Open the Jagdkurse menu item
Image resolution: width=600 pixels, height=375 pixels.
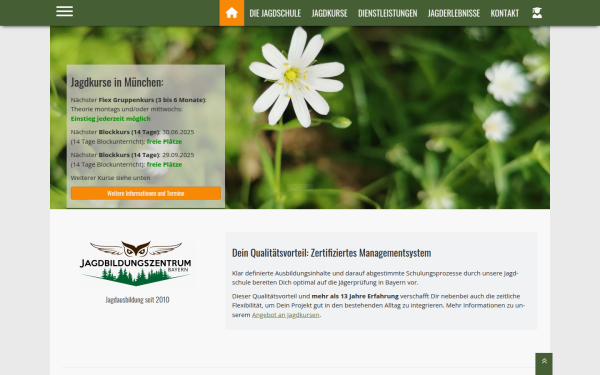coord(329,13)
